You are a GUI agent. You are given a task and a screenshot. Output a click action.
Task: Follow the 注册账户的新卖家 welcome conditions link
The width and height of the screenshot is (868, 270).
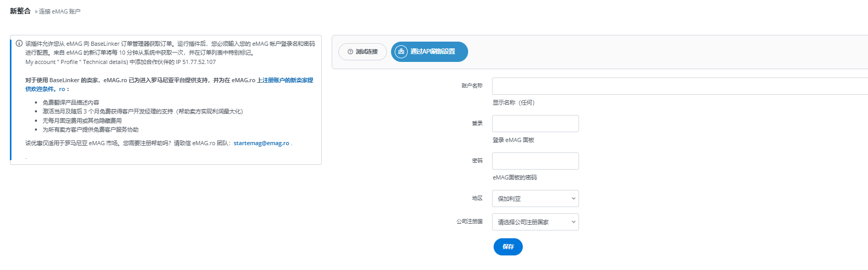287,81
